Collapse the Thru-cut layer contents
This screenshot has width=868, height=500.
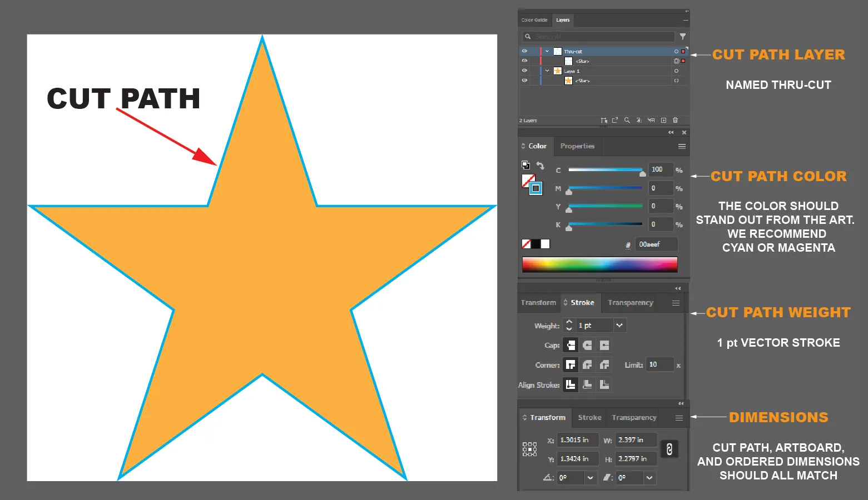pos(547,51)
